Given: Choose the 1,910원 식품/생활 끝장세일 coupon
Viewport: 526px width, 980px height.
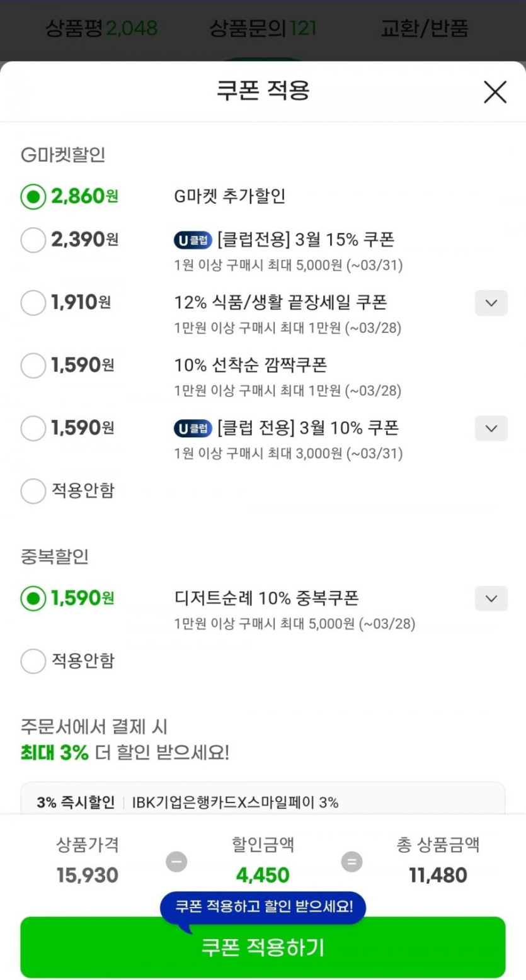Looking at the screenshot, I should click(x=33, y=303).
